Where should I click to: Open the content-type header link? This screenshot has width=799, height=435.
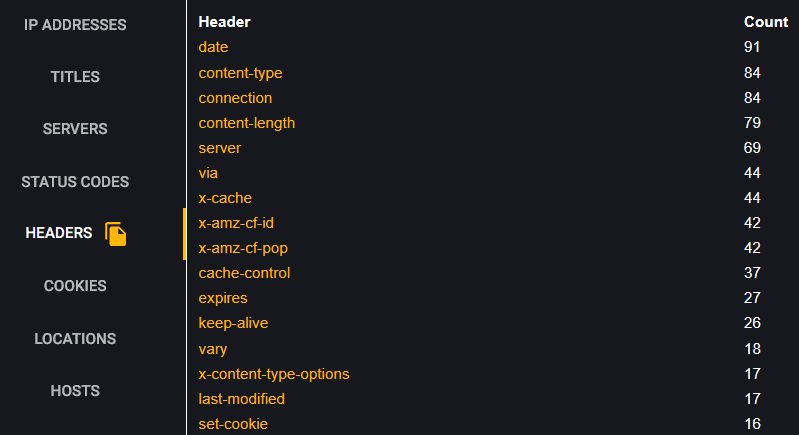pyautogui.click(x=240, y=73)
